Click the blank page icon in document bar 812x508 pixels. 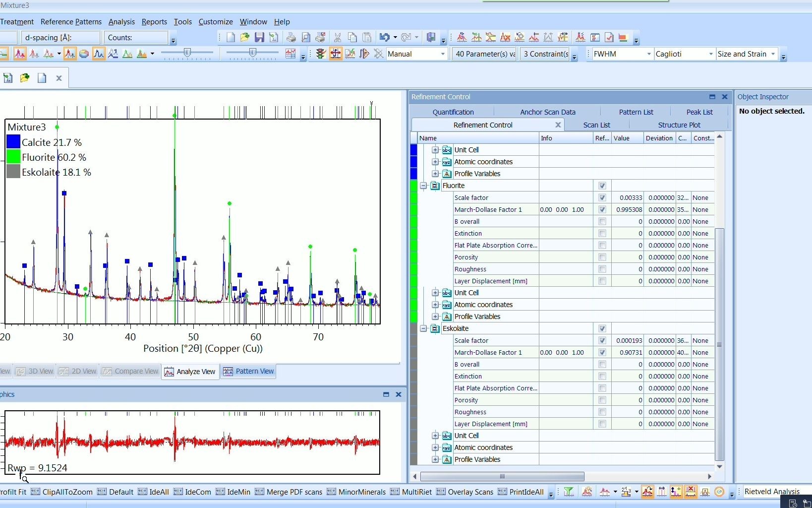[42, 78]
